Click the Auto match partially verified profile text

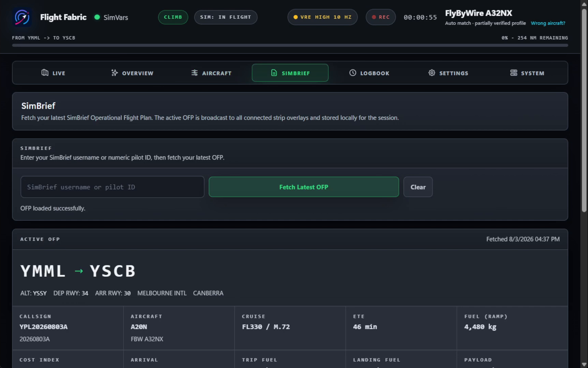coord(485,23)
